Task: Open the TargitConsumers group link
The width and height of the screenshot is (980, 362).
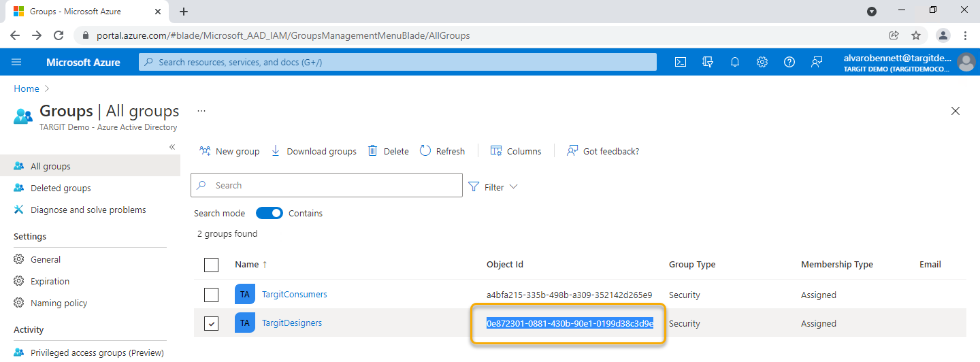Action: coord(295,295)
